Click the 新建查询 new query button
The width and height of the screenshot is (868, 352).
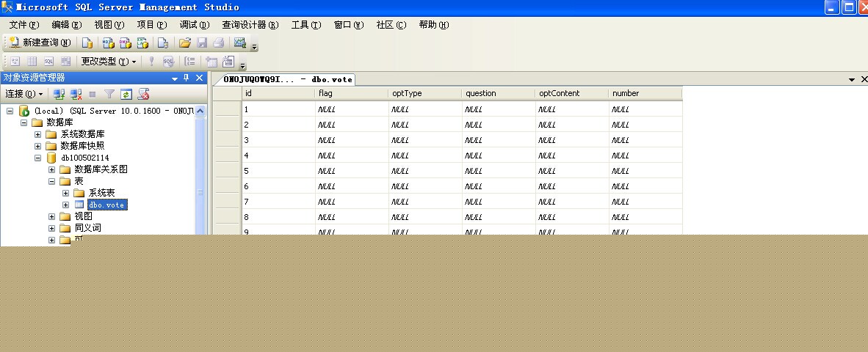40,43
